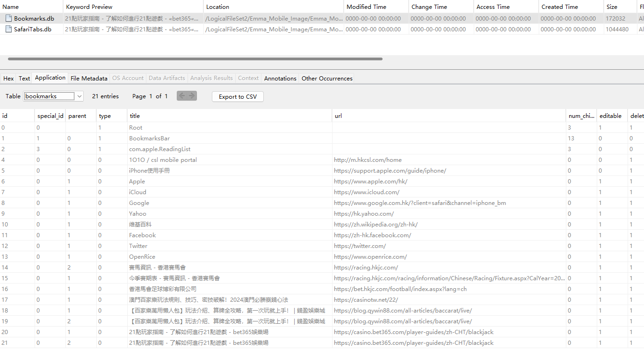Open the File Metadata tab

pyautogui.click(x=89, y=78)
